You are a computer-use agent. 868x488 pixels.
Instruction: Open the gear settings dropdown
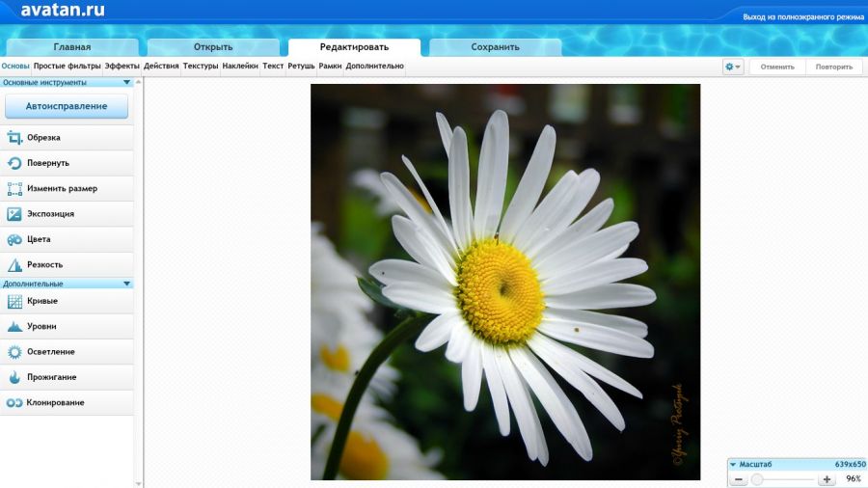pyautogui.click(x=733, y=68)
